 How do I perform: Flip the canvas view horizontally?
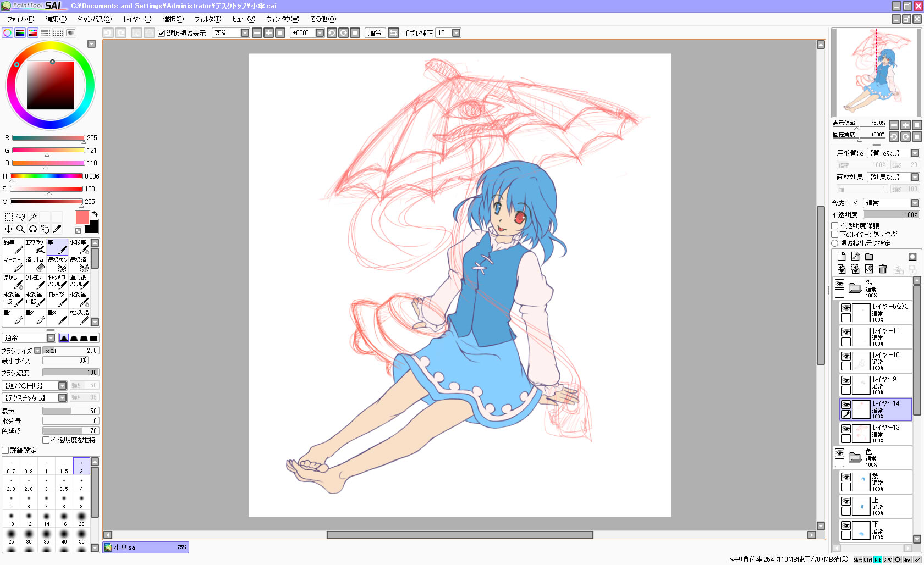393,33
